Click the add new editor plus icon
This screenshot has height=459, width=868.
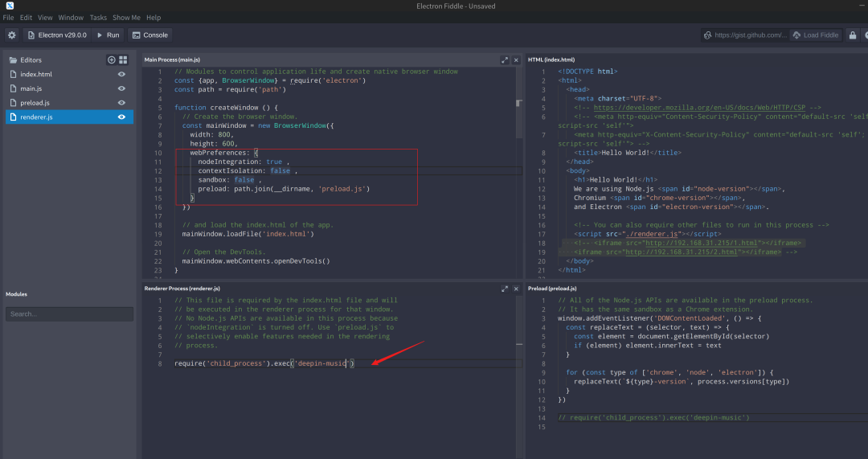(112, 60)
